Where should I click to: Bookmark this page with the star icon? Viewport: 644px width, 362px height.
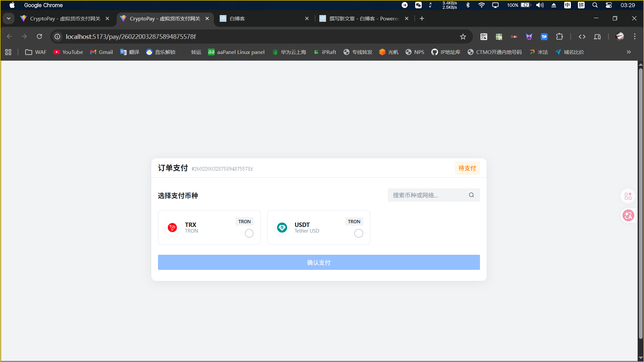click(463, 37)
